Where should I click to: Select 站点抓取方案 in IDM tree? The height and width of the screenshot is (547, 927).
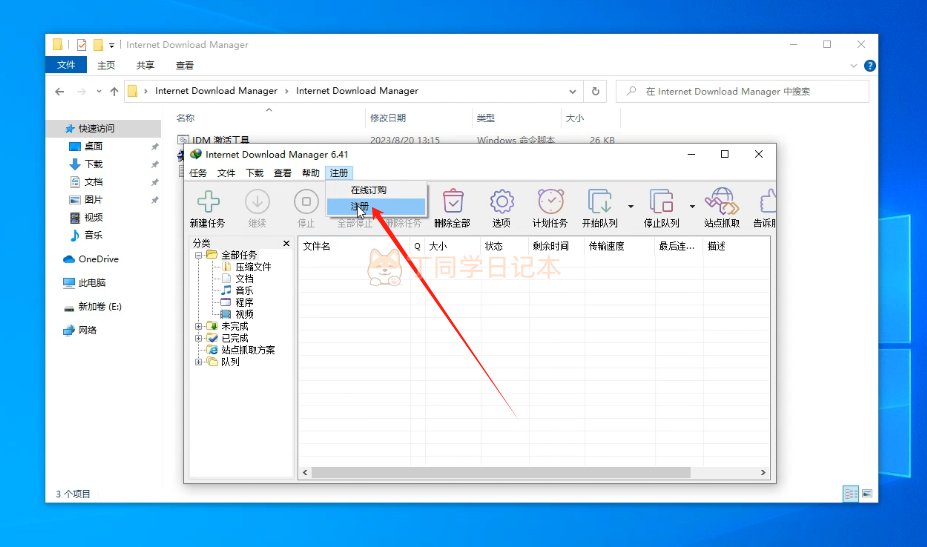248,349
